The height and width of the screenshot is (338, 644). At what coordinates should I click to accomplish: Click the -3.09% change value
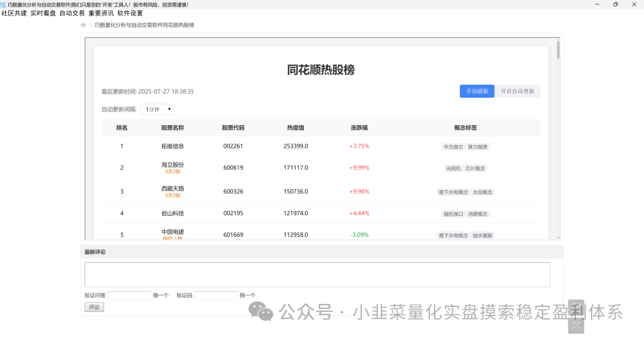359,235
